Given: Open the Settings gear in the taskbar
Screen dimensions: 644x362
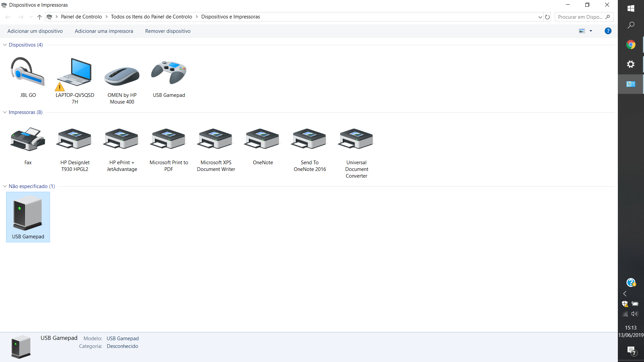Looking at the screenshot, I should pos(631,64).
